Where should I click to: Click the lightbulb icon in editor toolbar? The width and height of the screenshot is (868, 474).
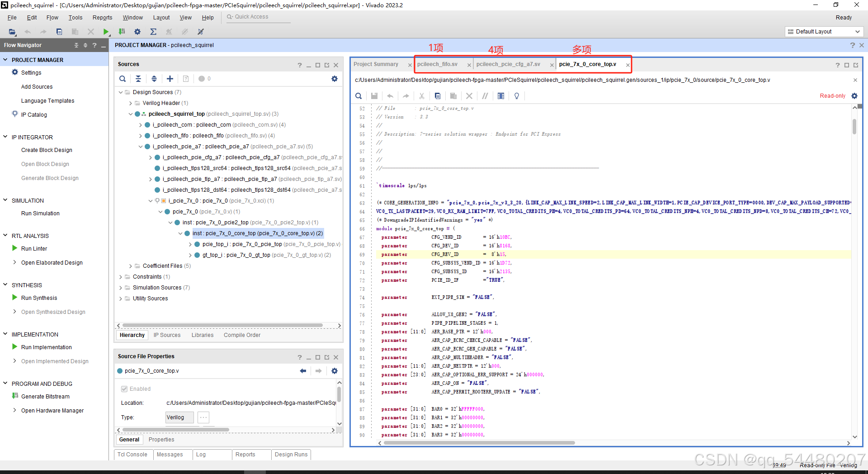[x=517, y=96]
